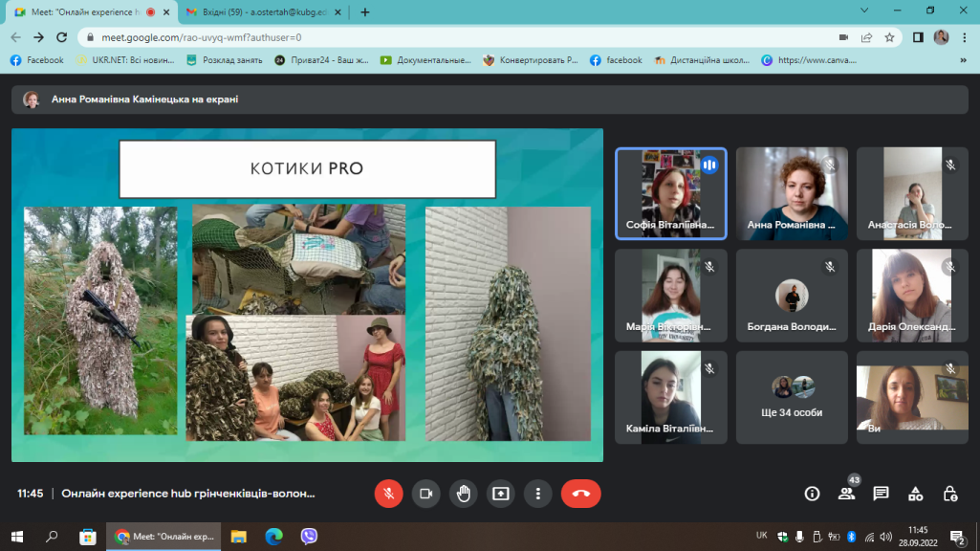Open more options three-dot menu
The width and height of the screenshot is (980, 551).
click(538, 494)
